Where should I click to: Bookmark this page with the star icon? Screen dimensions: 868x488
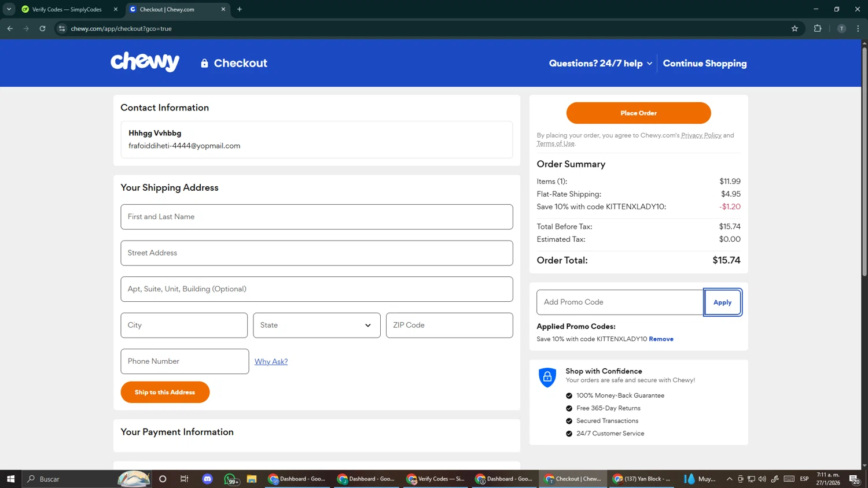(795, 28)
